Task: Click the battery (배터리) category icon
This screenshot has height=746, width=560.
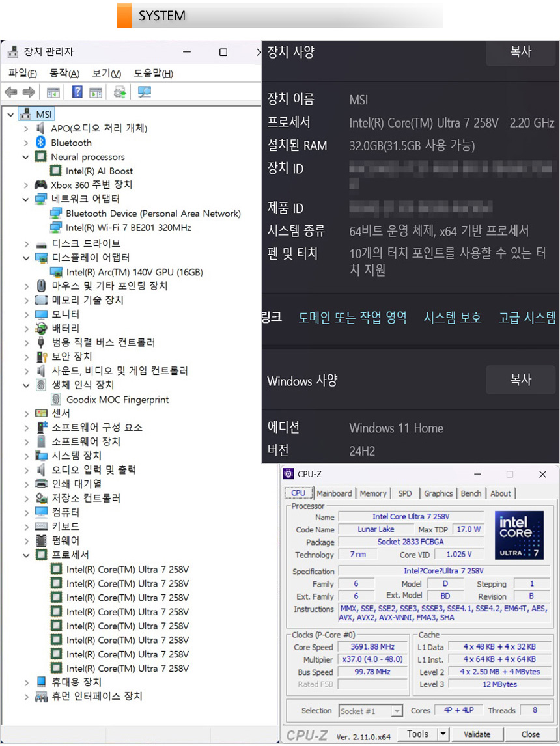Action: pyautogui.click(x=41, y=328)
